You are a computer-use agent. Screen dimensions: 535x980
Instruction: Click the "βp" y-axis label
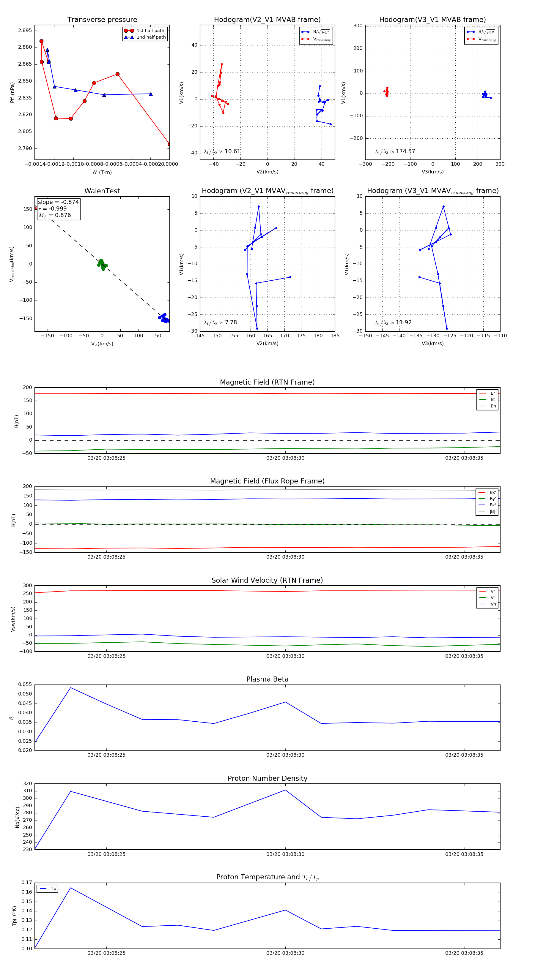[12, 717]
